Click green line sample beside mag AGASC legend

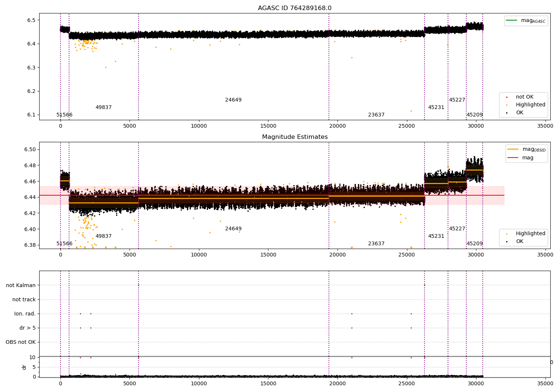[x=511, y=21]
